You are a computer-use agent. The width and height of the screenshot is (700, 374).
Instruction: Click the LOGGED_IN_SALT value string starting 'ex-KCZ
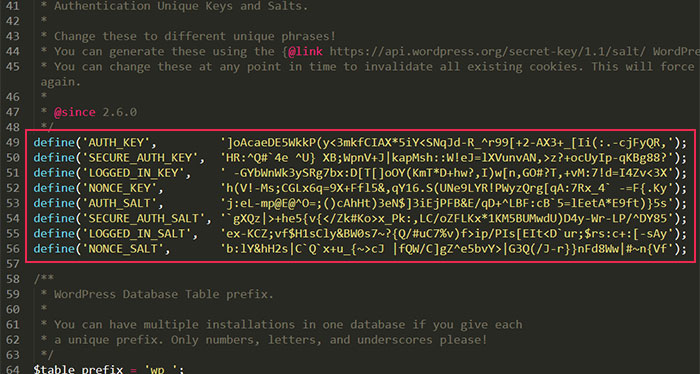click(x=447, y=234)
